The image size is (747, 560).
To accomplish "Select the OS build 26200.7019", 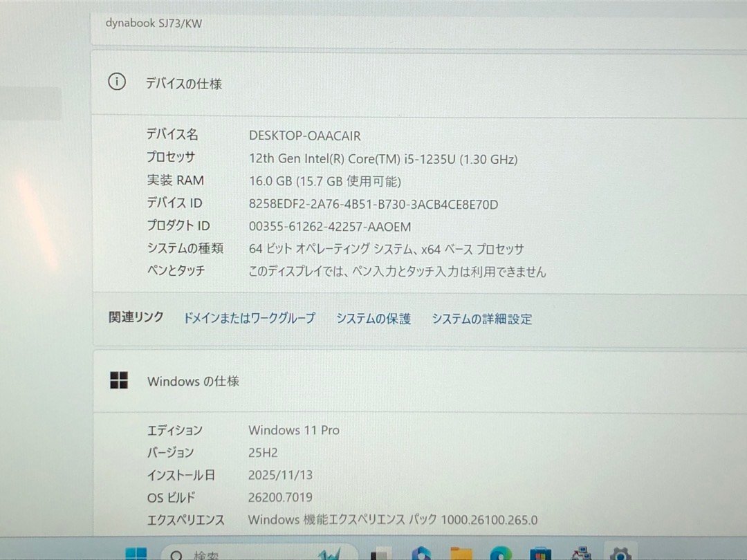I will (280, 497).
